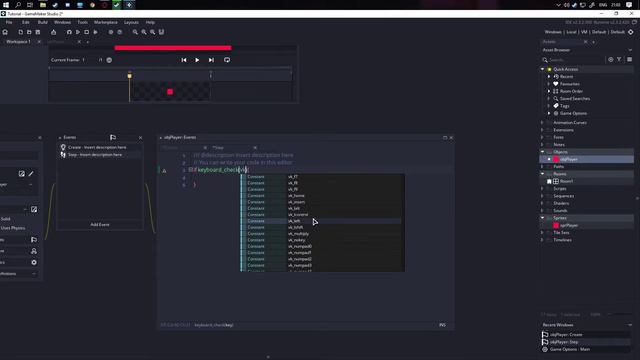
Task: Open Game Options gear in toolbar
Action: (111, 32)
